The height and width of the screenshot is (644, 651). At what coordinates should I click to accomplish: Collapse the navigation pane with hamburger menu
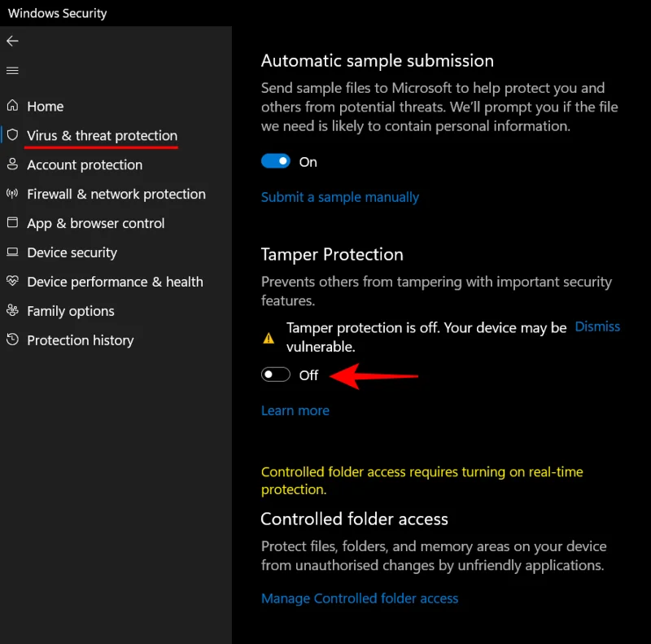(x=12, y=70)
